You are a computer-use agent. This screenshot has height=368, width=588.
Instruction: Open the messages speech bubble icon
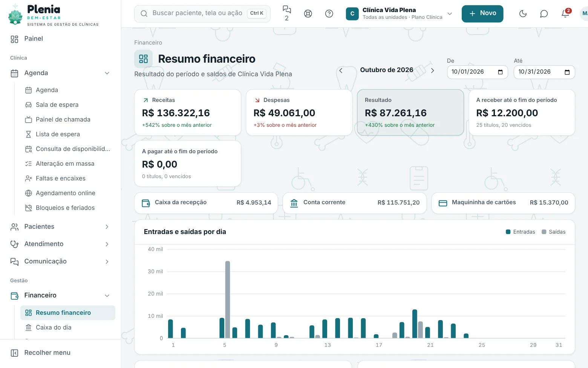pos(544,14)
